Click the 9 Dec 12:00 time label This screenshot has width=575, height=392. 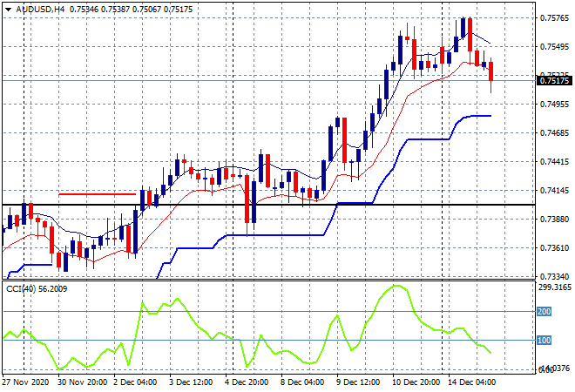[x=358, y=382]
